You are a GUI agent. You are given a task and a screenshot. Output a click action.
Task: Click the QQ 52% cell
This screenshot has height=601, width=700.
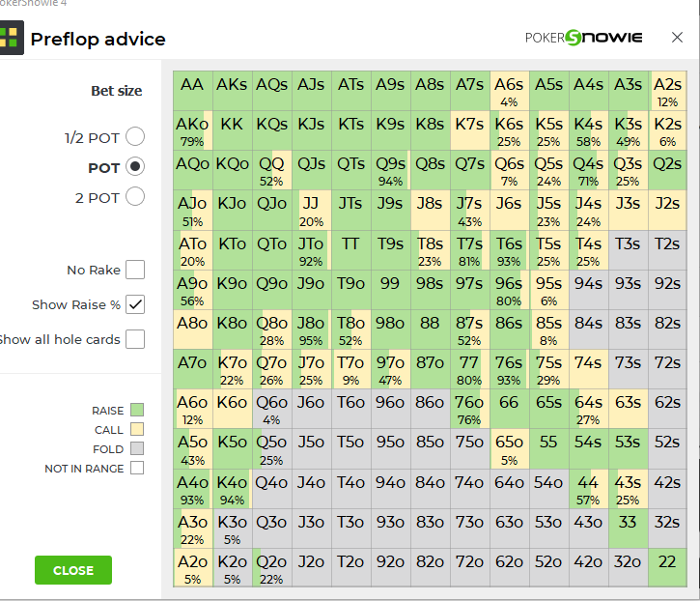click(272, 170)
